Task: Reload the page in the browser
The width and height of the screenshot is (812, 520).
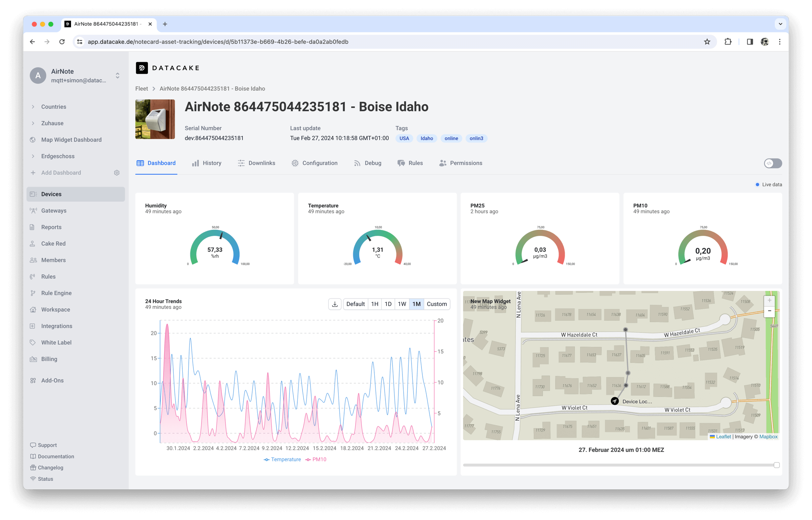Action: [62, 42]
